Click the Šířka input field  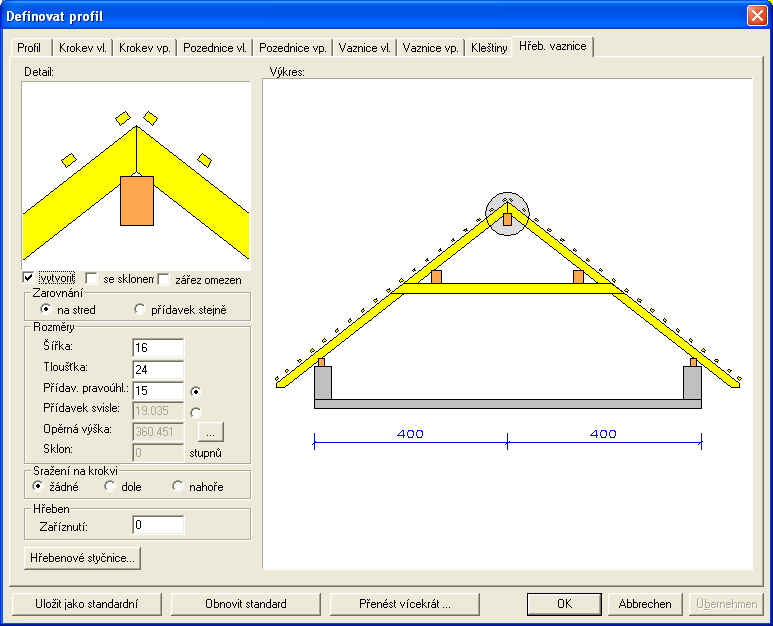[158, 348]
